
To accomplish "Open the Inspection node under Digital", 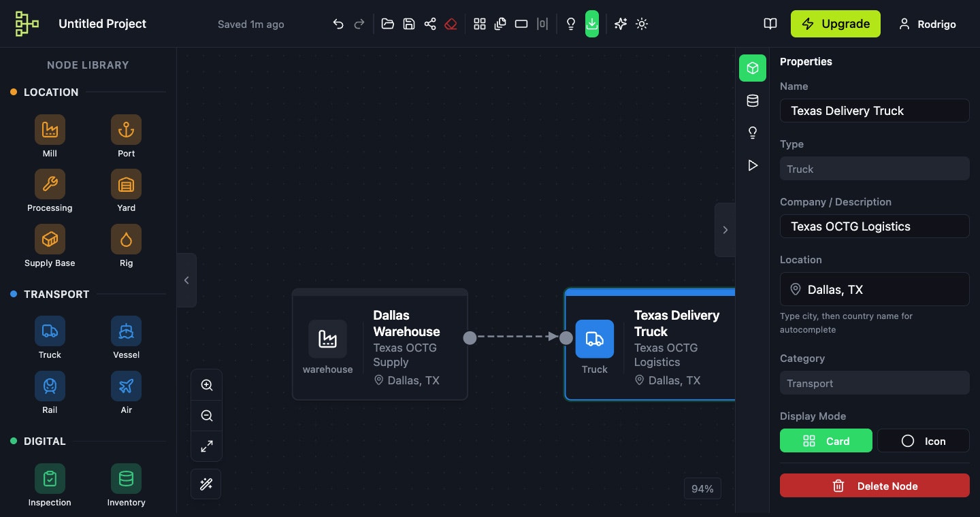I will [x=50, y=478].
